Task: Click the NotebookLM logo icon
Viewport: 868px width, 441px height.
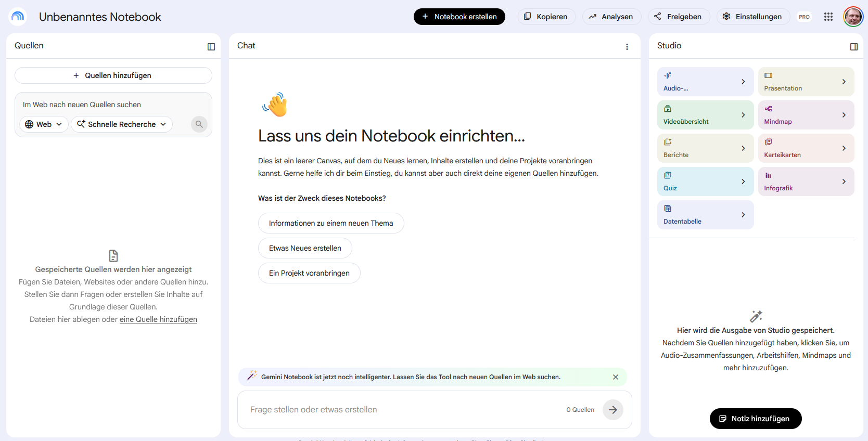Action: click(18, 17)
